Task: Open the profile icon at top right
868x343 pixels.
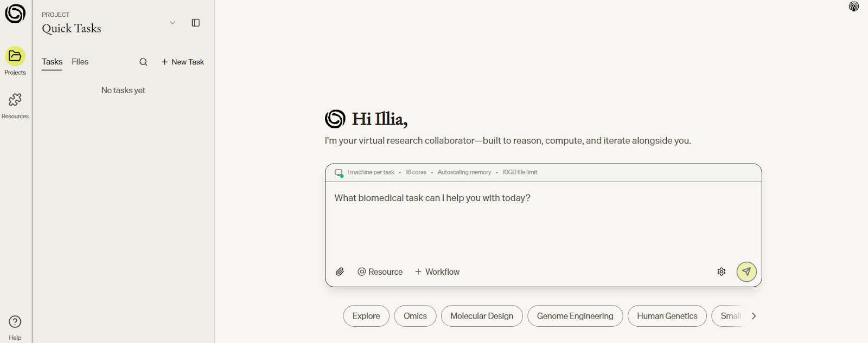Action: click(x=854, y=7)
